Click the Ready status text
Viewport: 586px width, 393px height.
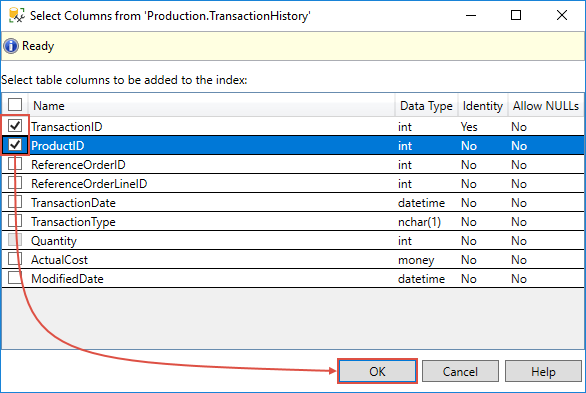[38, 46]
